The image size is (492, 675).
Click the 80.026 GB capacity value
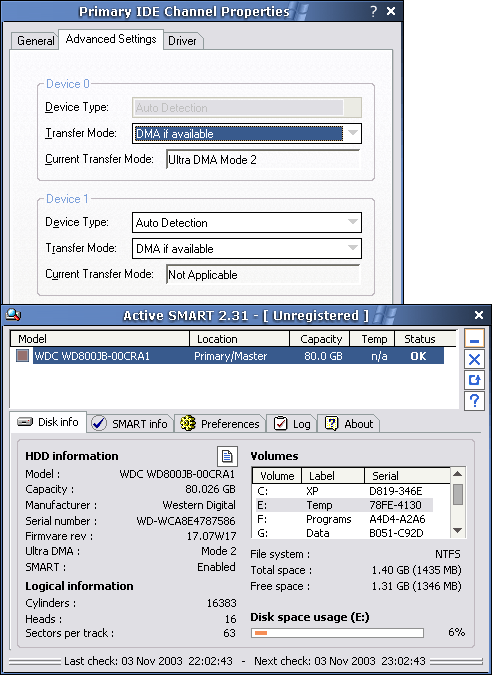point(210,489)
